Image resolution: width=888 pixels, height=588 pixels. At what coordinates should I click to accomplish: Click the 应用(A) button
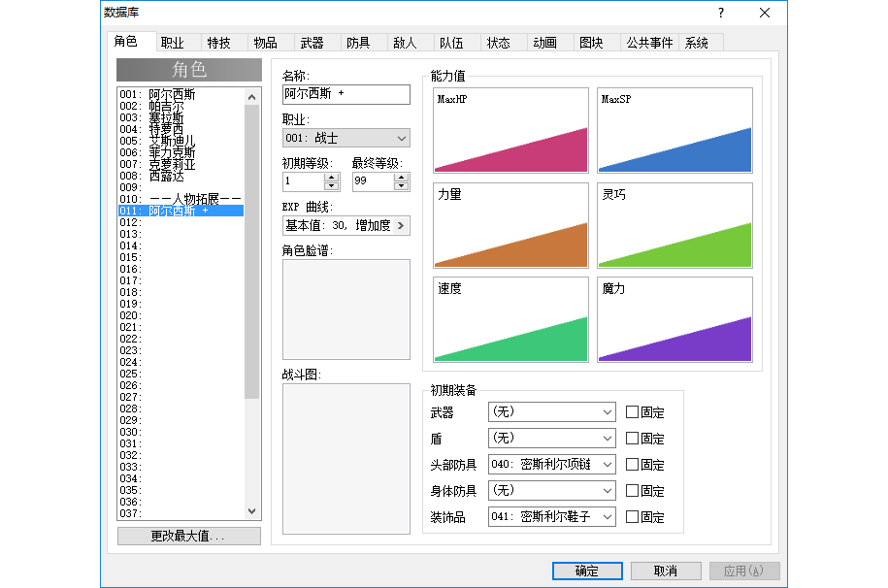tap(744, 571)
